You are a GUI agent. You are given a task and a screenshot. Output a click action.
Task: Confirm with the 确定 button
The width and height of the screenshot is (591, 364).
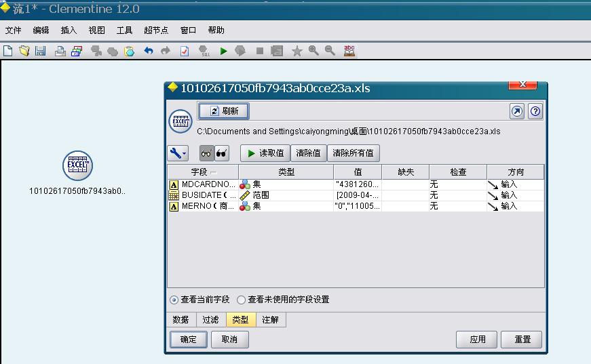[189, 340]
